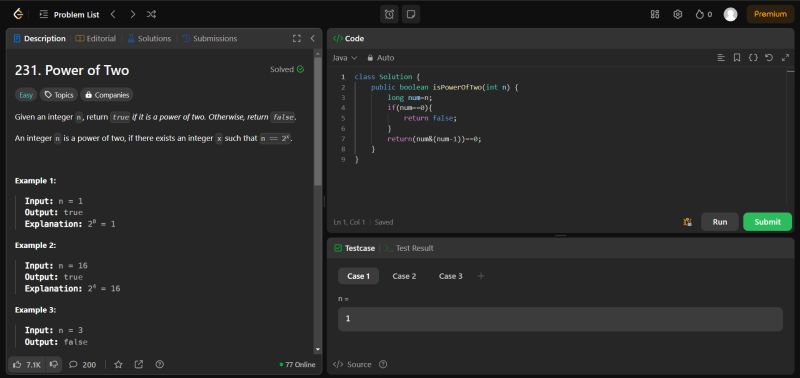
Task: Click the Source link at bottom
Action: point(352,364)
